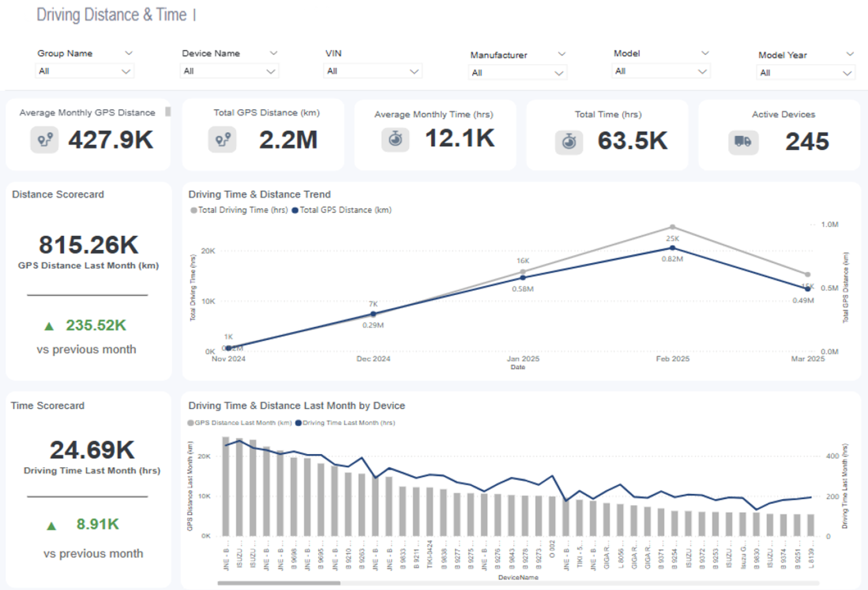This screenshot has width=868, height=590.
Task: Click the Total Time stopwatch icon
Action: pos(569,142)
